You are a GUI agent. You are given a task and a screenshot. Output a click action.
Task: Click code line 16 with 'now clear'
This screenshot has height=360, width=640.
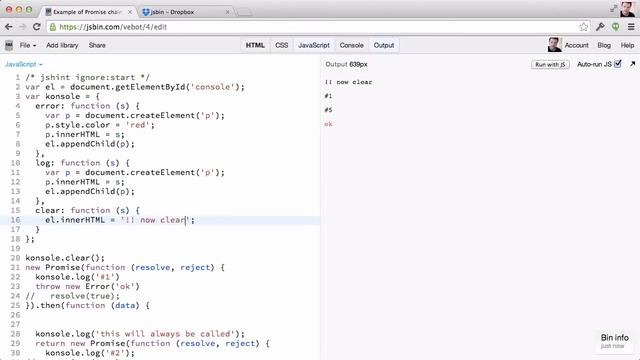[x=120, y=220]
